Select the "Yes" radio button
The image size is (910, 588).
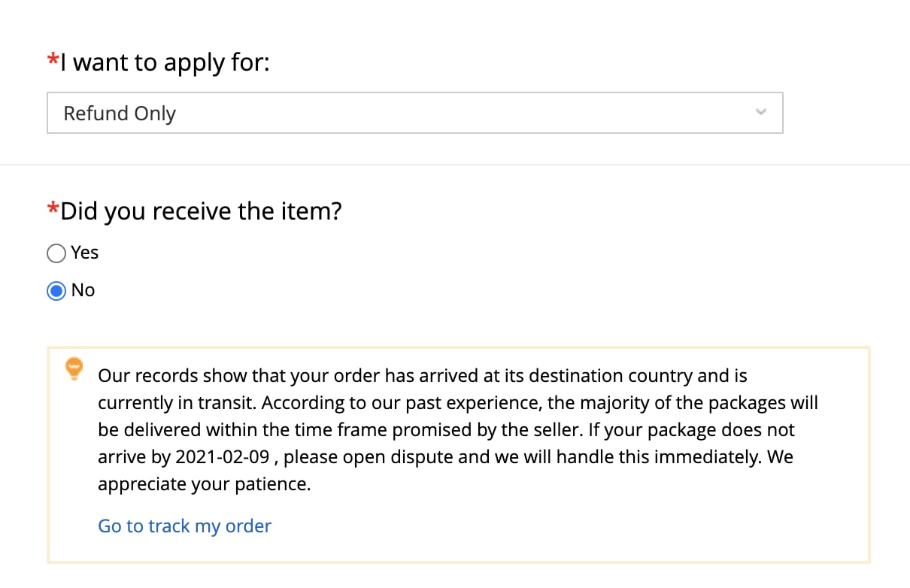point(56,253)
